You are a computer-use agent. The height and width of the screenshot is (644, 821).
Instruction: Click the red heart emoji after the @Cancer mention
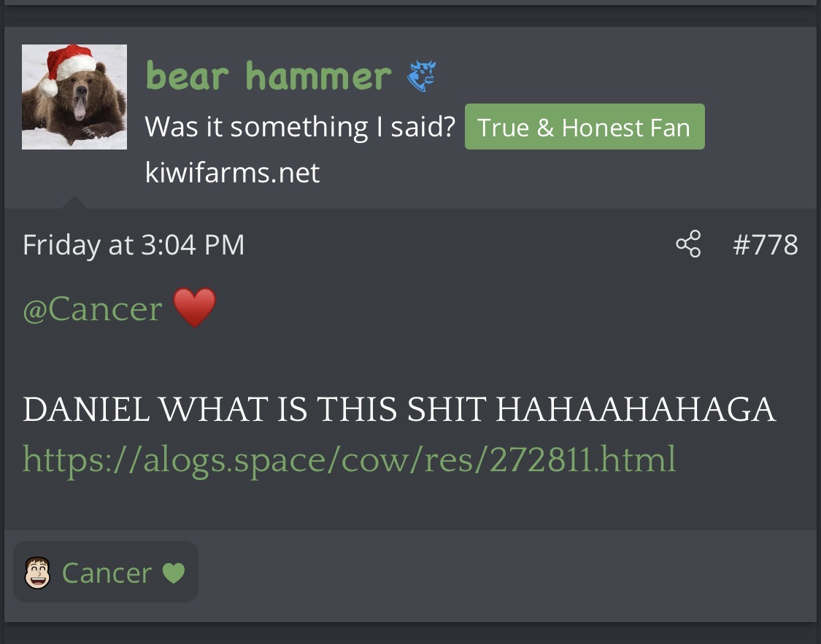pyautogui.click(x=196, y=307)
